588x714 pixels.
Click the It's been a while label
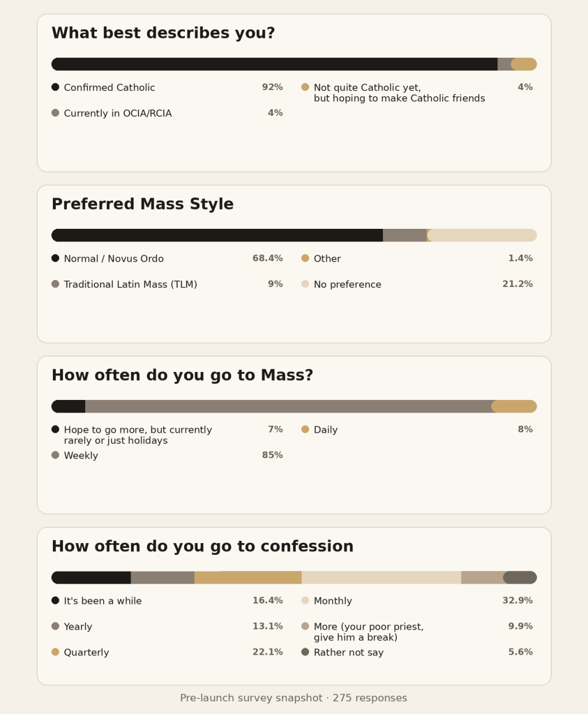[103, 601]
